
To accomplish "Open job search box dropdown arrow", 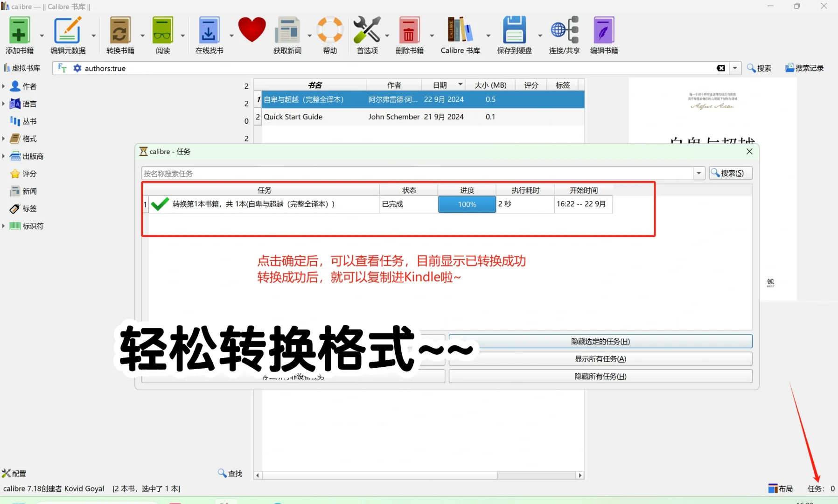I will coord(698,173).
